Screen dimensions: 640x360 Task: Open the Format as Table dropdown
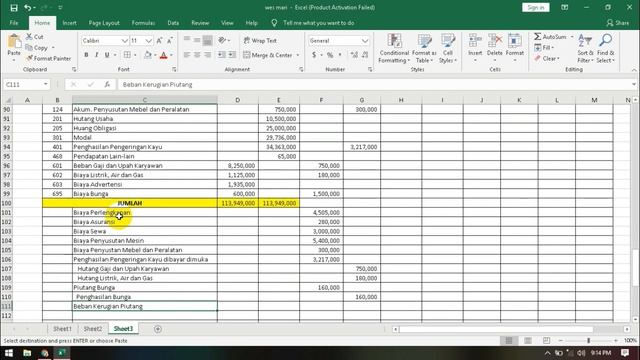424,49
